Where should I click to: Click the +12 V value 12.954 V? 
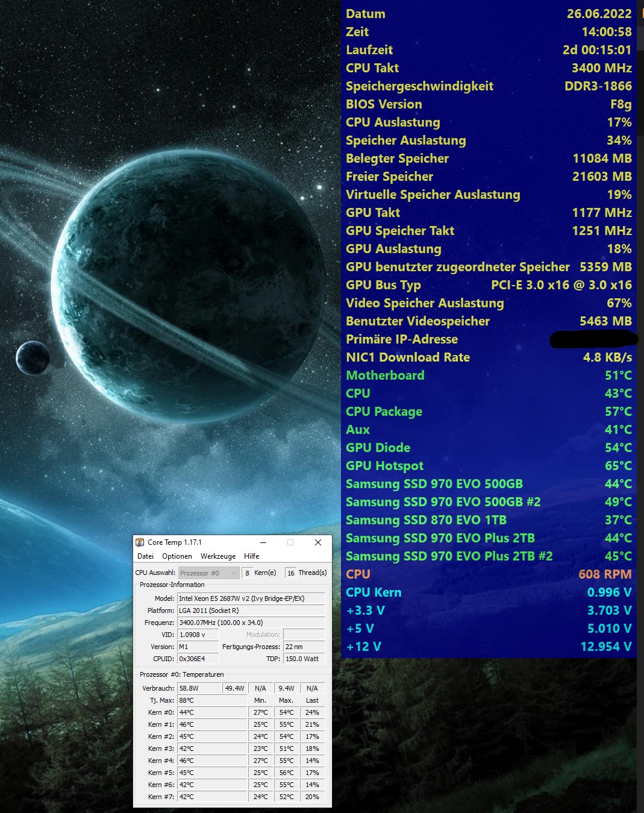(x=605, y=647)
